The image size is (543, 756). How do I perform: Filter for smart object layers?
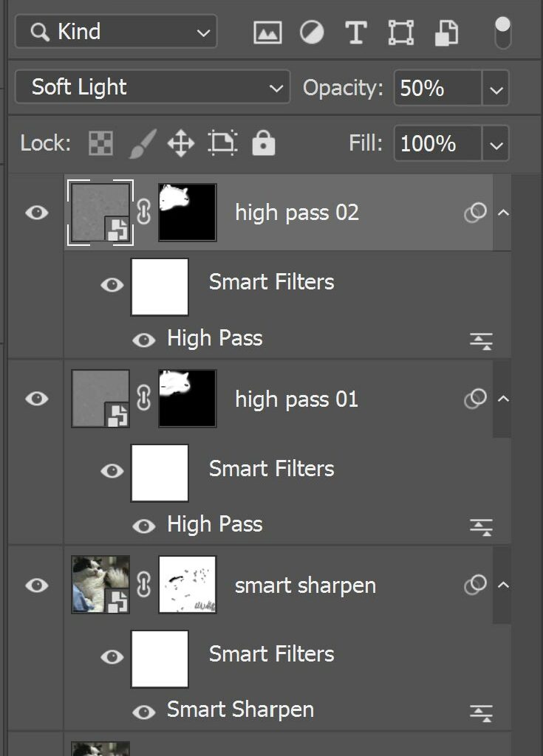(x=445, y=32)
